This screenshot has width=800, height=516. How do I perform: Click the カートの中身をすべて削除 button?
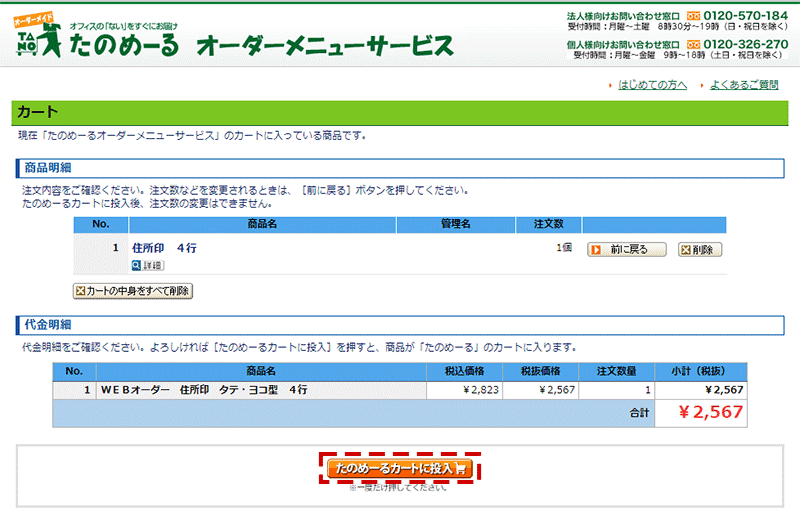tap(133, 291)
